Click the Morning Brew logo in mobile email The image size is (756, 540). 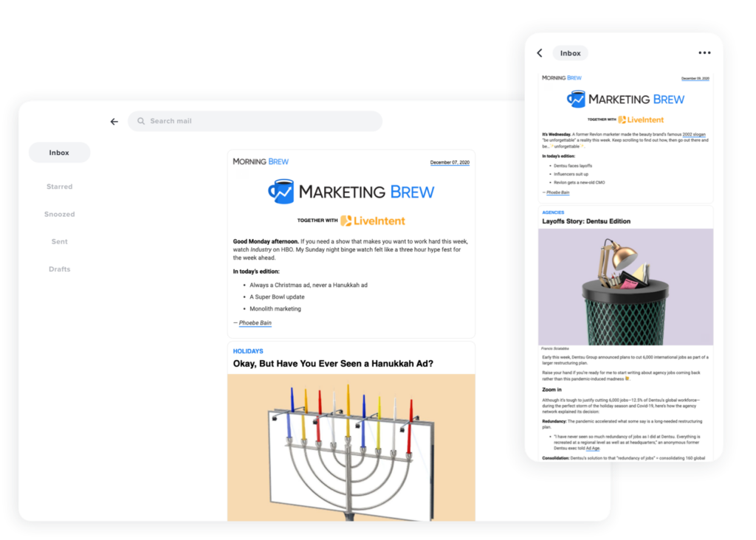pyautogui.click(x=562, y=77)
